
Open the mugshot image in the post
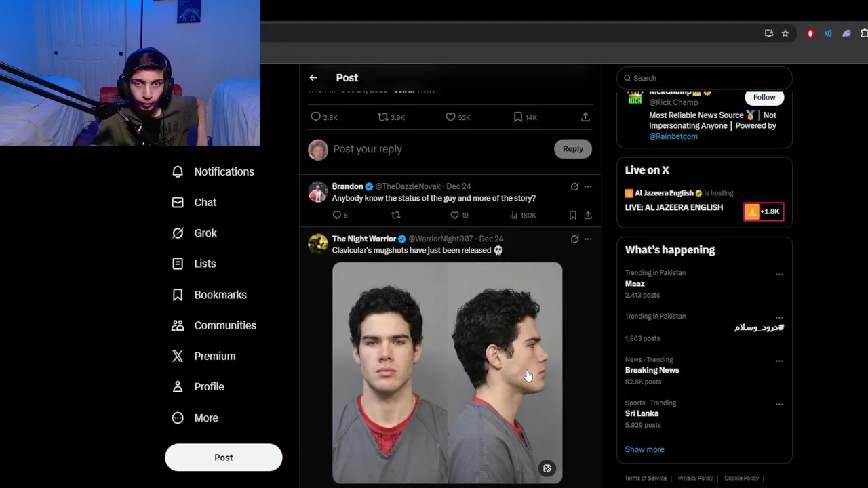(x=447, y=373)
